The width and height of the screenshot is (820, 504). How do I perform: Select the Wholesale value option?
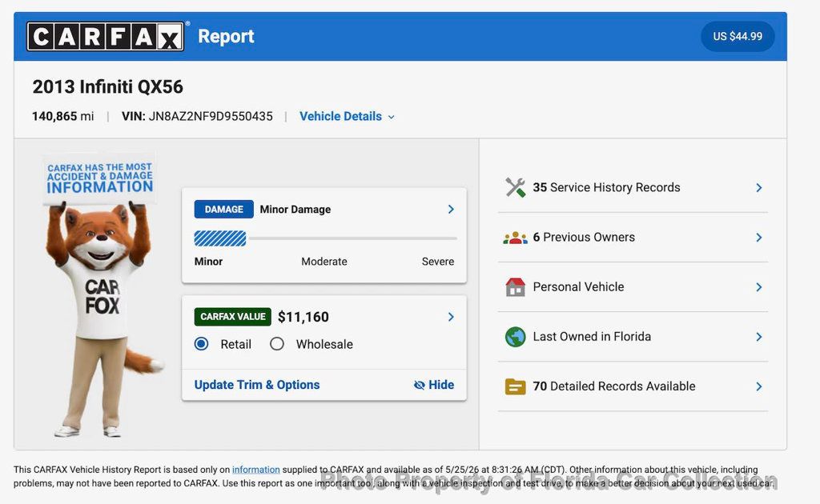276,344
